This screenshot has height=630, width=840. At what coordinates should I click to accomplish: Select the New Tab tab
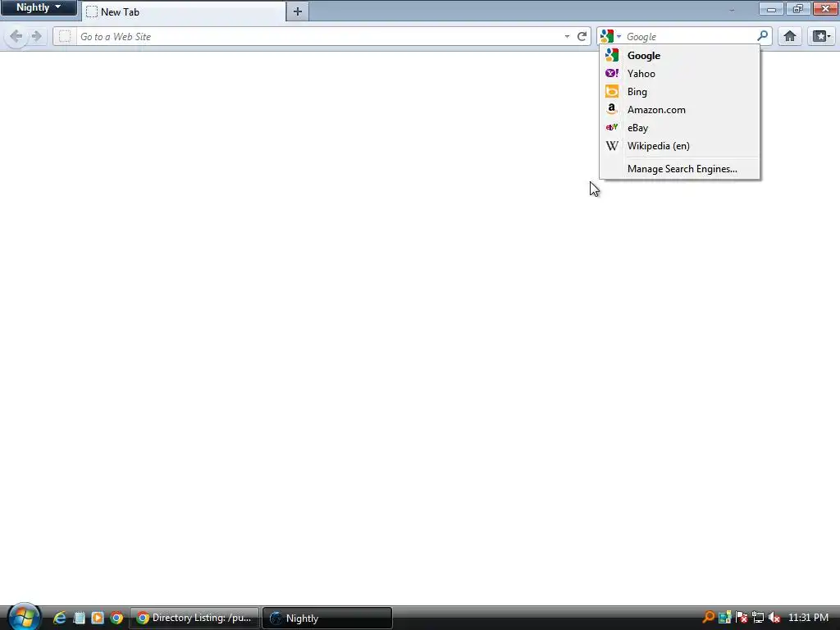pyautogui.click(x=184, y=11)
